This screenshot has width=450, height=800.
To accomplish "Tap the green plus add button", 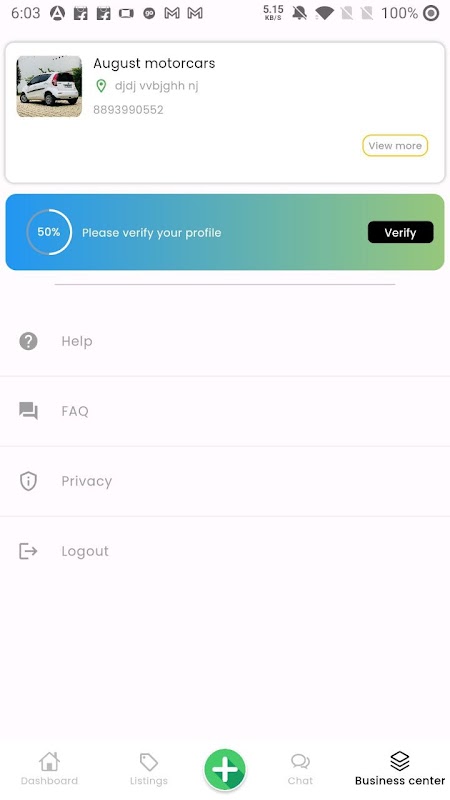I will pos(225,769).
